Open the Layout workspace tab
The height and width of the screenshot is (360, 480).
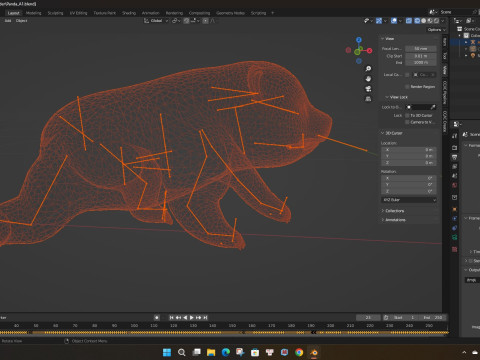click(14, 13)
